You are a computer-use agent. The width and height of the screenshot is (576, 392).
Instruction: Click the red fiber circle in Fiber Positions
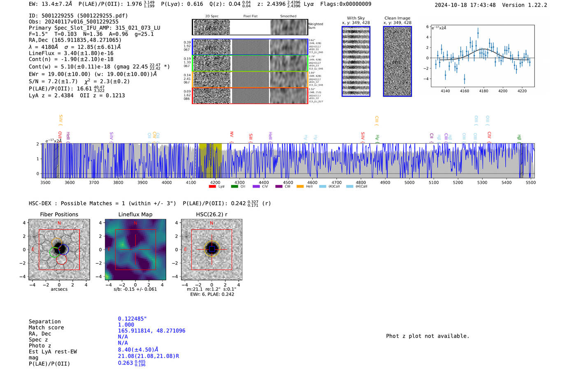(x=61, y=260)
